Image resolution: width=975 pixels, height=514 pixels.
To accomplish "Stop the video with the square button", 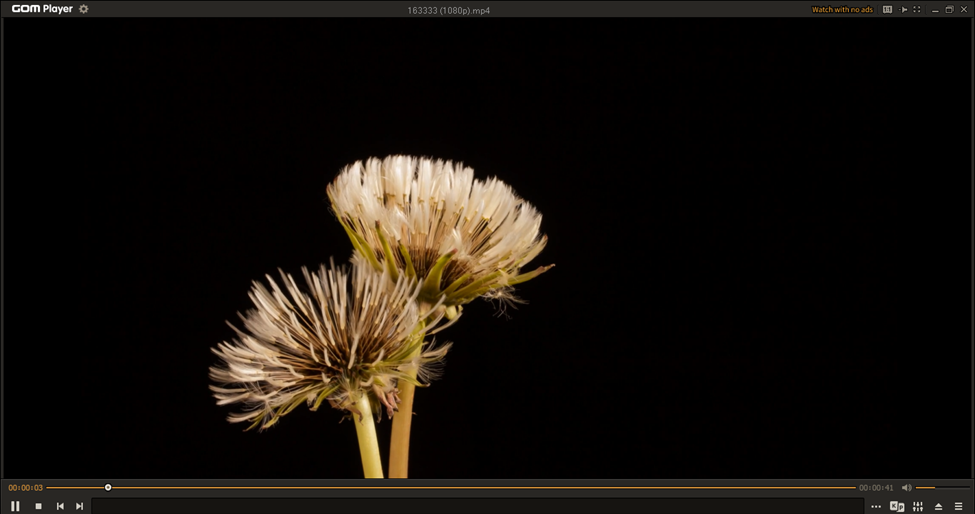I will (x=39, y=506).
